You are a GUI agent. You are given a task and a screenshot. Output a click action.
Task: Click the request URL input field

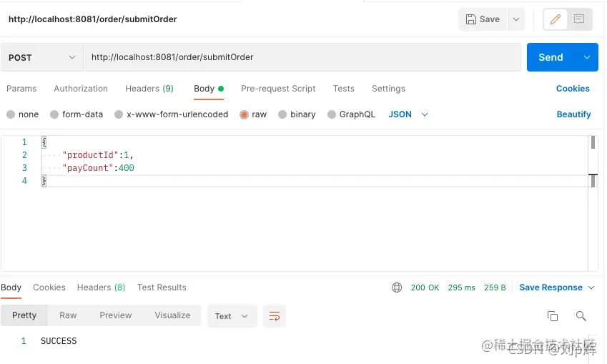coord(302,57)
